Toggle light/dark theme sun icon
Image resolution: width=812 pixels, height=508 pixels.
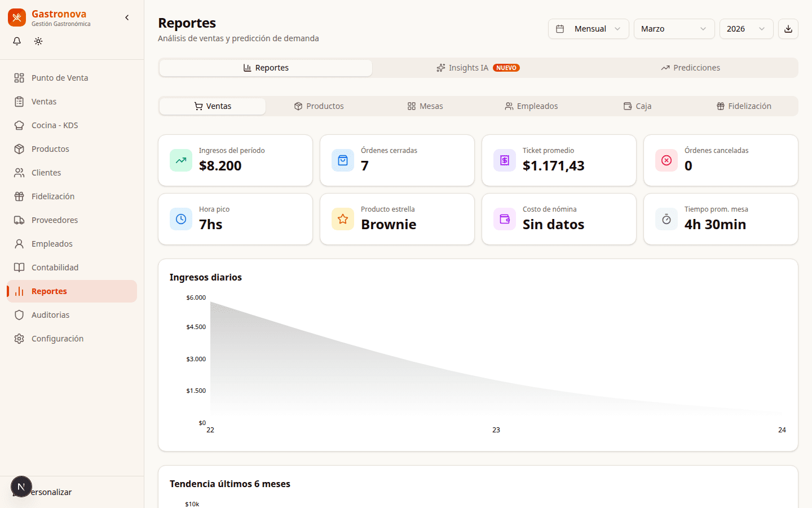(x=38, y=41)
